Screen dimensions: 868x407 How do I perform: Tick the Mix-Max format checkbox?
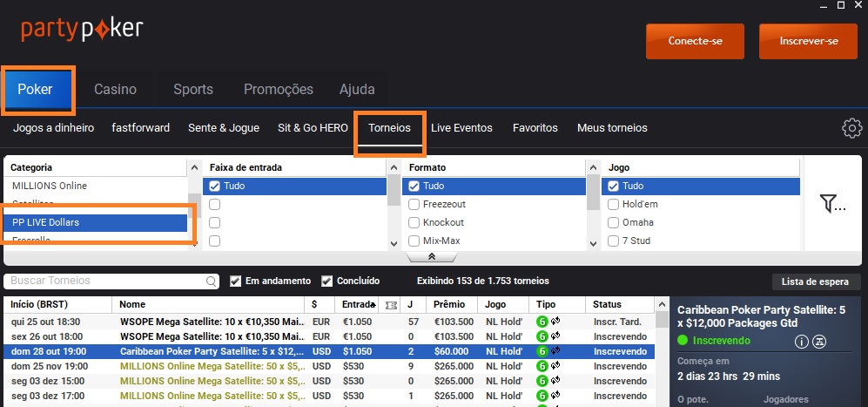[414, 241]
